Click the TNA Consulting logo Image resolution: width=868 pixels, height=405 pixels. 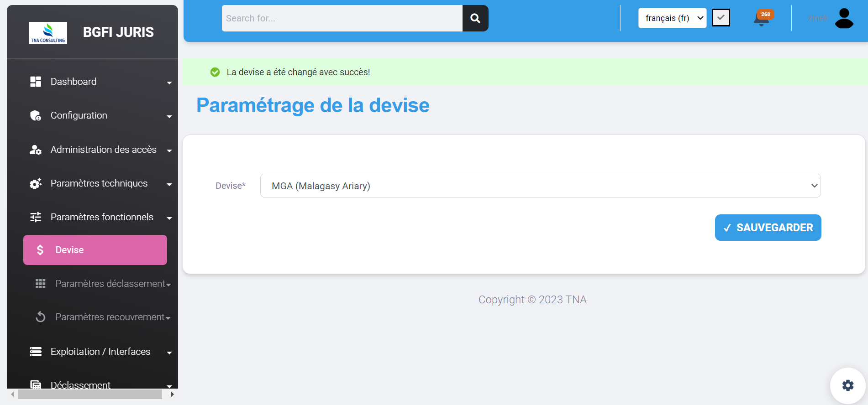pyautogui.click(x=48, y=33)
